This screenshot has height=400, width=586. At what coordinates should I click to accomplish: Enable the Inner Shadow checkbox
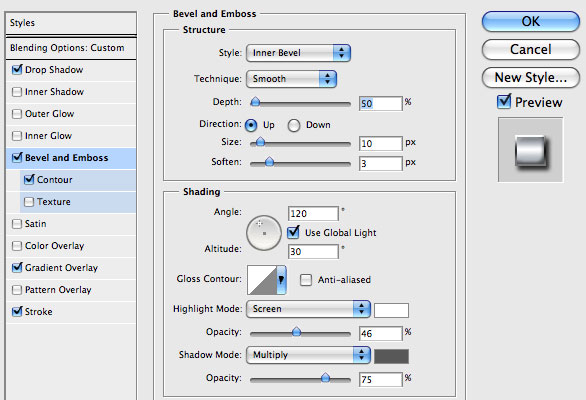[17, 92]
